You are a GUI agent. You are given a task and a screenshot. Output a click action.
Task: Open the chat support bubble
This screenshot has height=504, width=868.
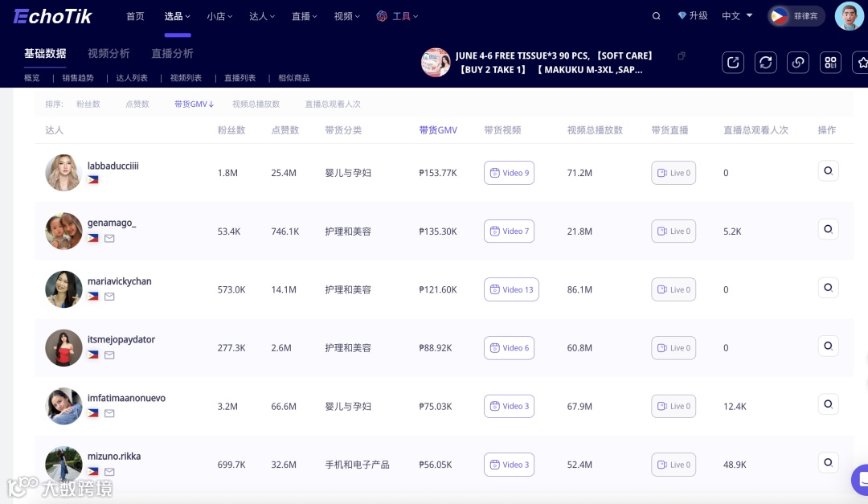[x=860, y=480]
